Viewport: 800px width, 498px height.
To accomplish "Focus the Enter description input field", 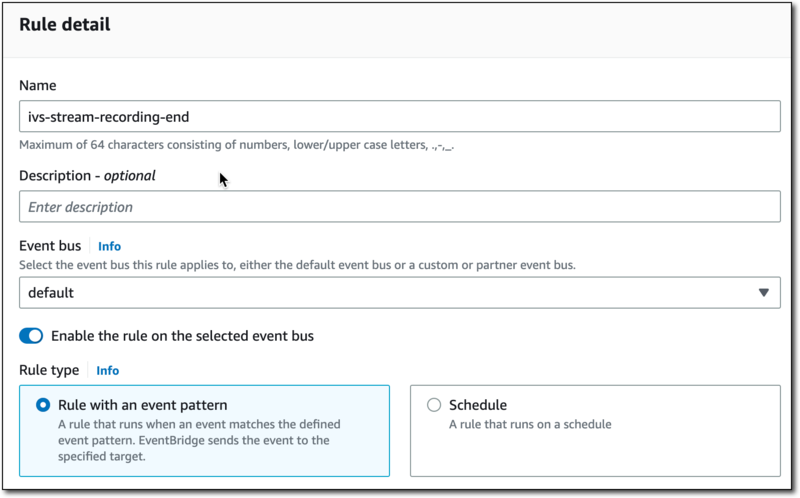I will pos(399,207).
